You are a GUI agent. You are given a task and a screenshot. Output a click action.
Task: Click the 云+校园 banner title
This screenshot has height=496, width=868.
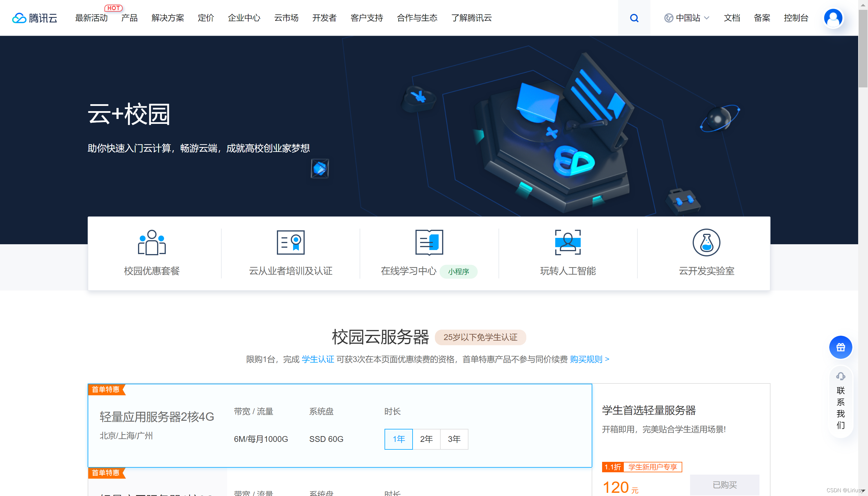129,114
